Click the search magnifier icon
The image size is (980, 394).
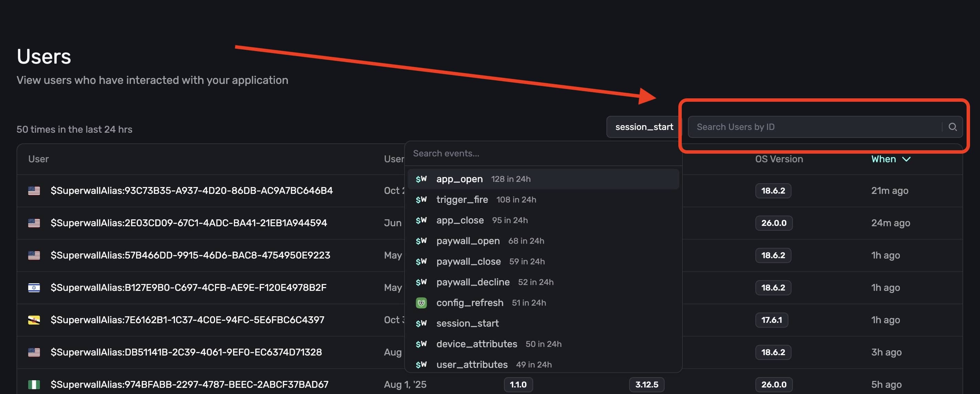point(952,127)
